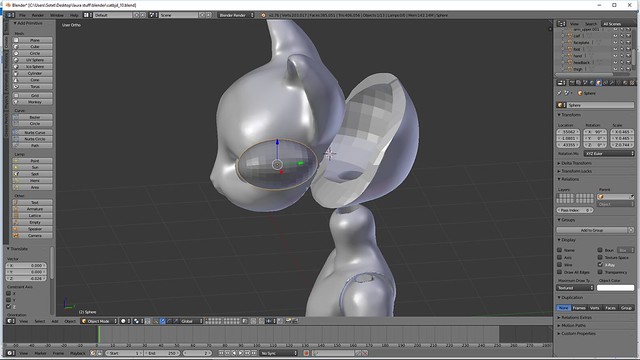Add a Lattice object
Image resolution: width=640 pixels, height=360 pixels.
(32, 216)
